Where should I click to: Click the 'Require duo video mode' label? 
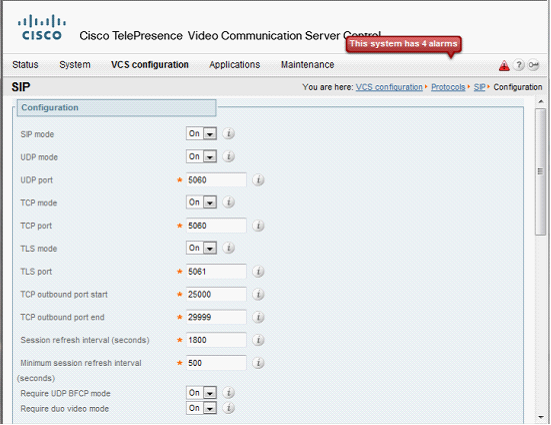pyautogui.click(x=65, y=409)
